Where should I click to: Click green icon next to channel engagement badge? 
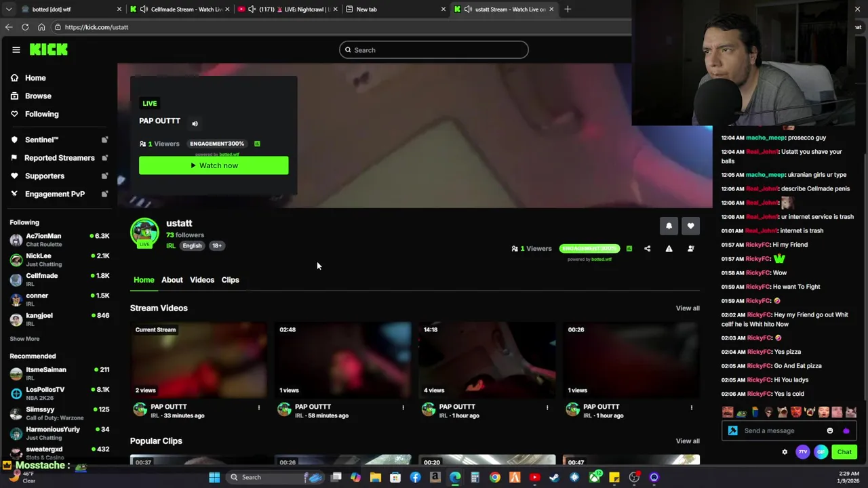point(629,249)
